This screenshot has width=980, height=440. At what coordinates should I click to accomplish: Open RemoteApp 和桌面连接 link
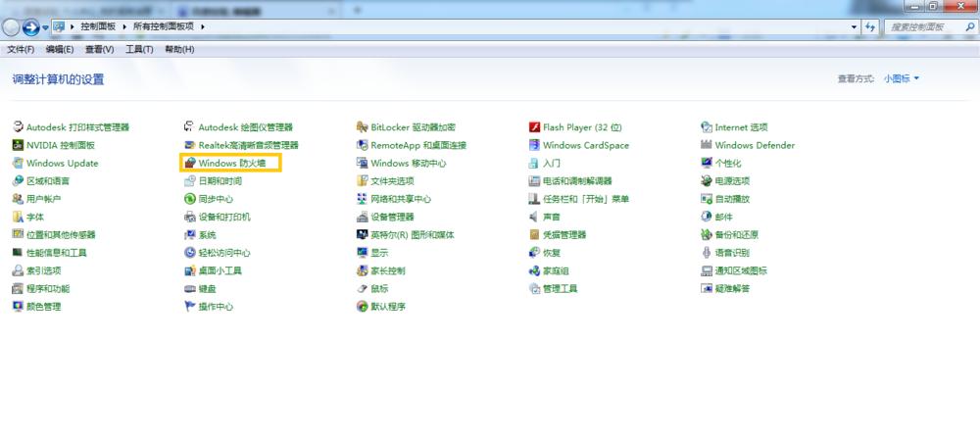pos(418,145)
